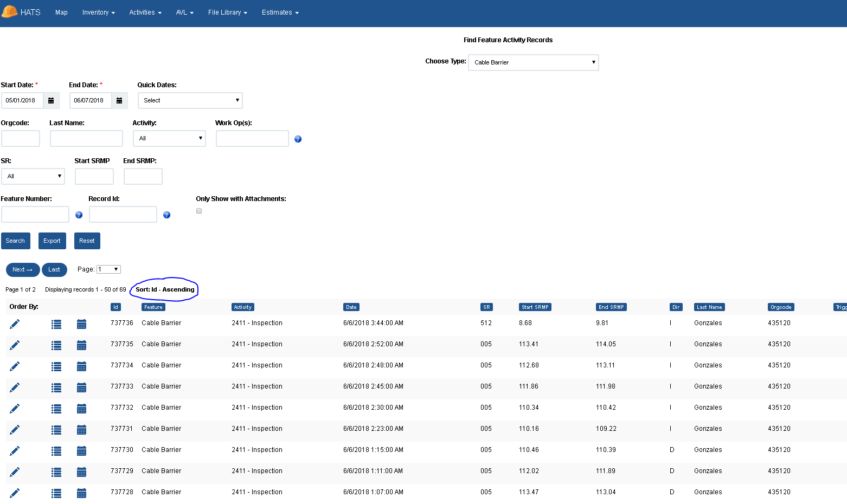Open the Choose Type dropdown

tap(533, 62)
